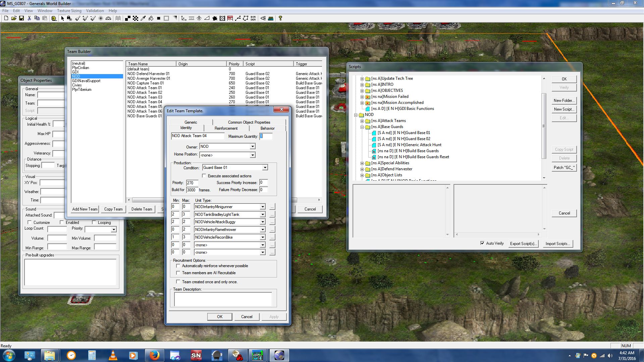
Task: Check the Looping sound checkbox
Action: pos(94,223)
